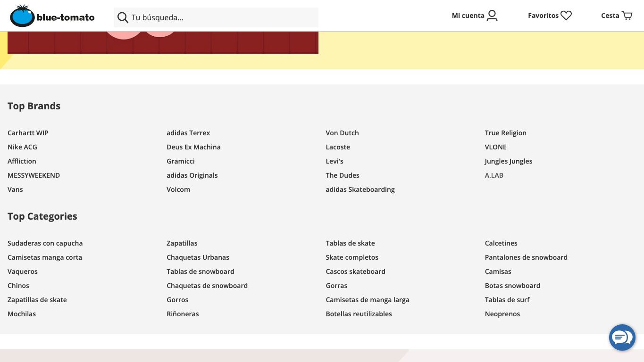The width and height of the screenshot is (644, 362).
Task: Go to Chaquetas Urbanas category
Action: click(x=198, y=257)
